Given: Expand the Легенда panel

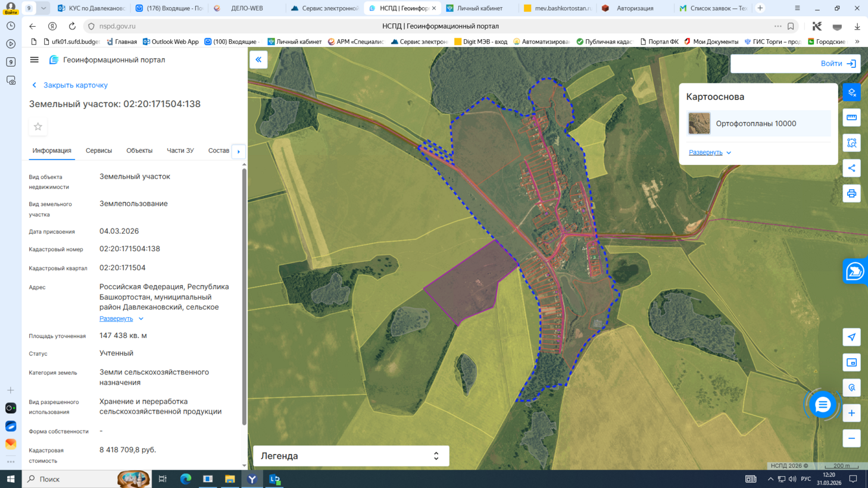Looking at the screenshot, I should (436, 456).
